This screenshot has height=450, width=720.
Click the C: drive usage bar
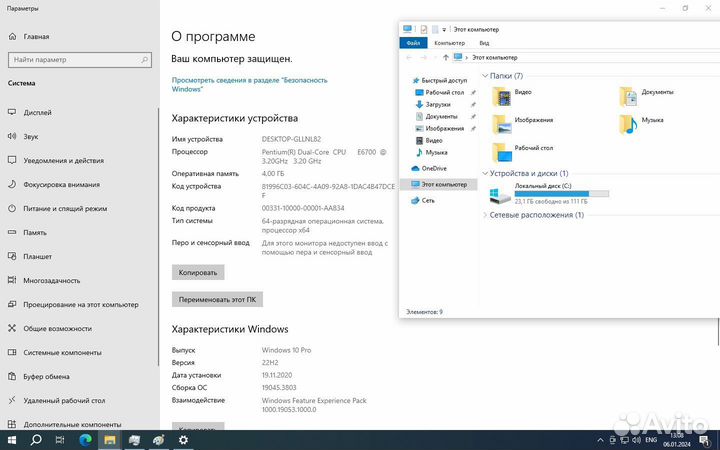click(562, 194)
